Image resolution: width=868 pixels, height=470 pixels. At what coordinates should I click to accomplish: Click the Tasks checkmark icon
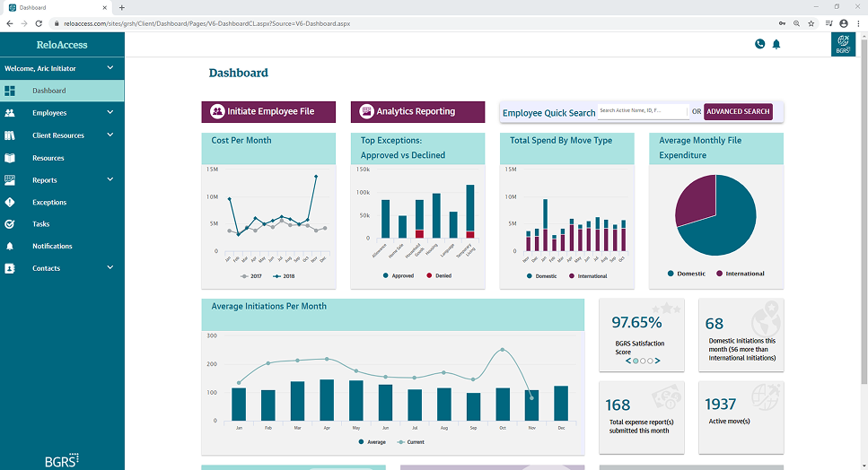[9, 224]
